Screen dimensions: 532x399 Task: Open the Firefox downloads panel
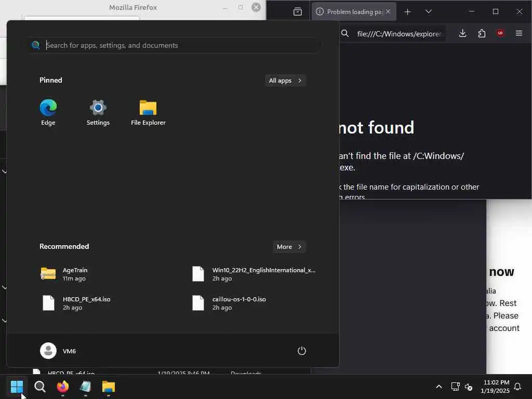pyautogui.click(x=462, y=33)
